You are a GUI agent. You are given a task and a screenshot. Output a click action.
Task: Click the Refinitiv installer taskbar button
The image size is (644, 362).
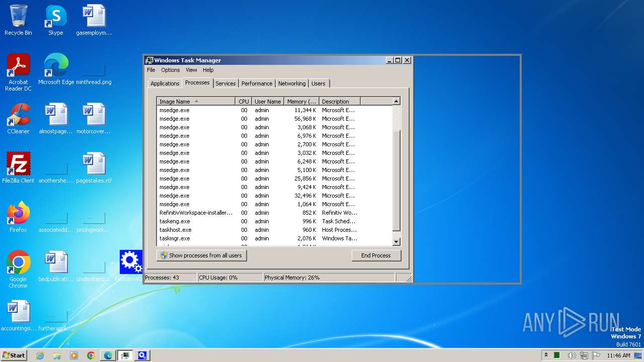(142, 355)
